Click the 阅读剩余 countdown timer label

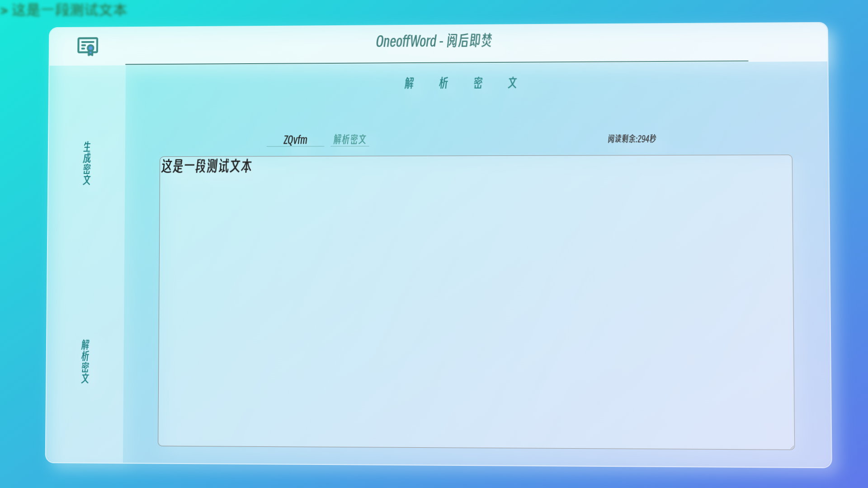click(x=631, y=139)
